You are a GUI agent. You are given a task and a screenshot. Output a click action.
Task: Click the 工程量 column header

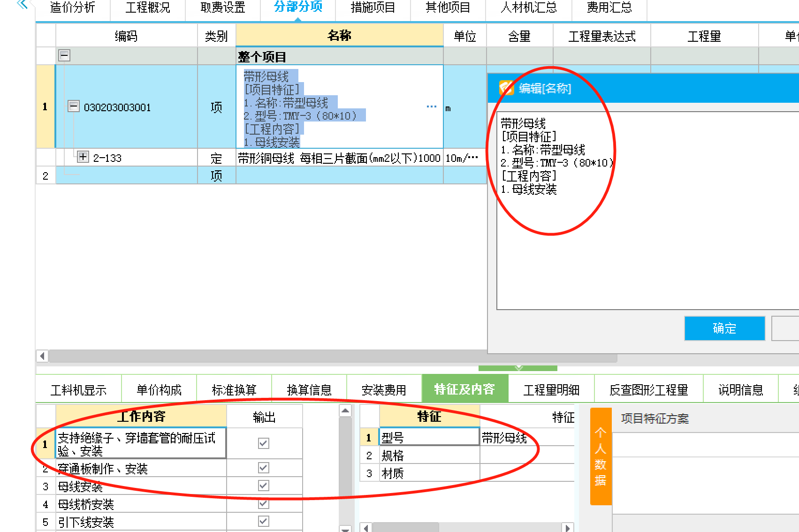point(704,36)
